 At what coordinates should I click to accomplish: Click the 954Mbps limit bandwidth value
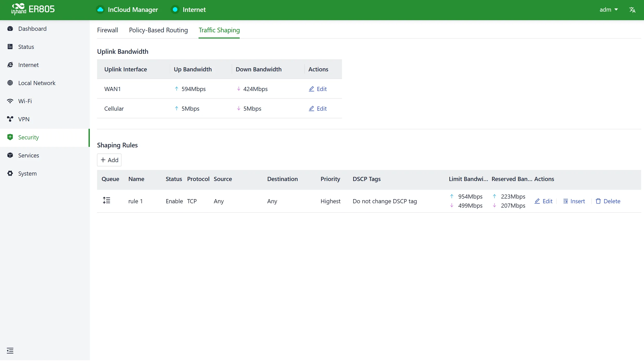pyautogui.click(x=470, y=197)
